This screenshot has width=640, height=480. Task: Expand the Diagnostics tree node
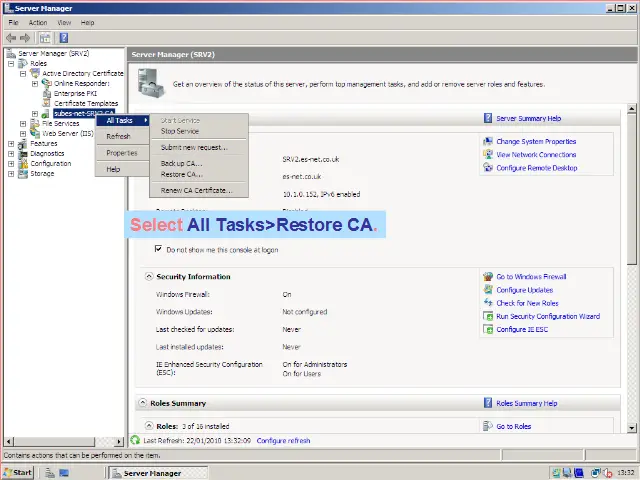pos(11,154)
